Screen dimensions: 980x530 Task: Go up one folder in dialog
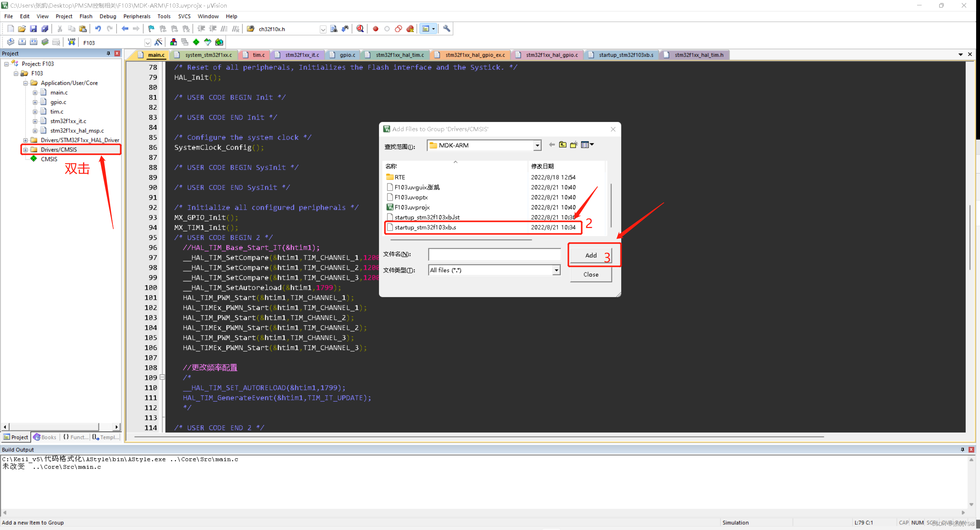(563, 145)
